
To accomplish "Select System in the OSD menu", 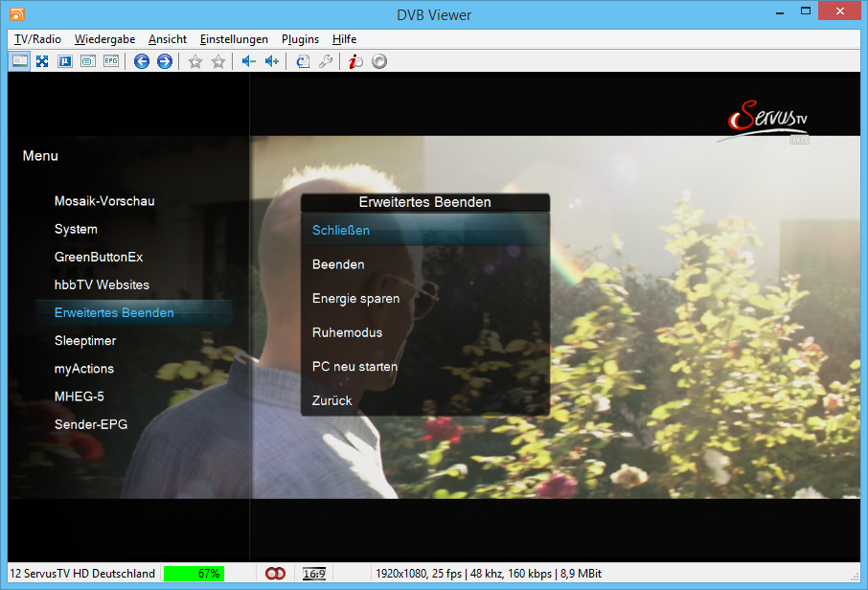I will pyautogui.click(x=76, y=229).
